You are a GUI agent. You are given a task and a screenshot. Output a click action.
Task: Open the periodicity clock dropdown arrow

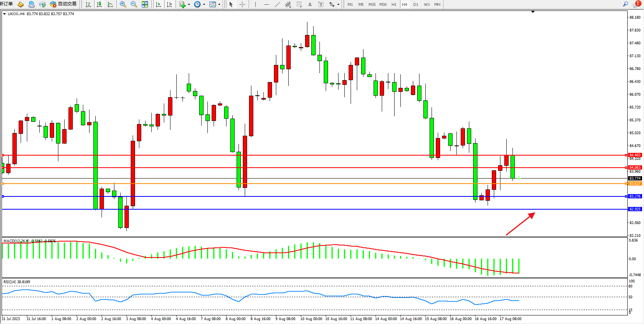[204, 5]
